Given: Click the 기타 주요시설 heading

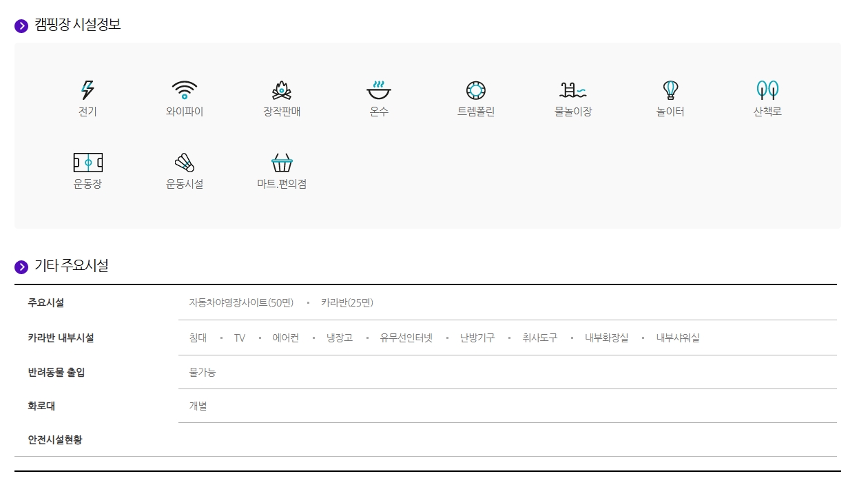Looking at the screenshot, I should coord(72,265).
